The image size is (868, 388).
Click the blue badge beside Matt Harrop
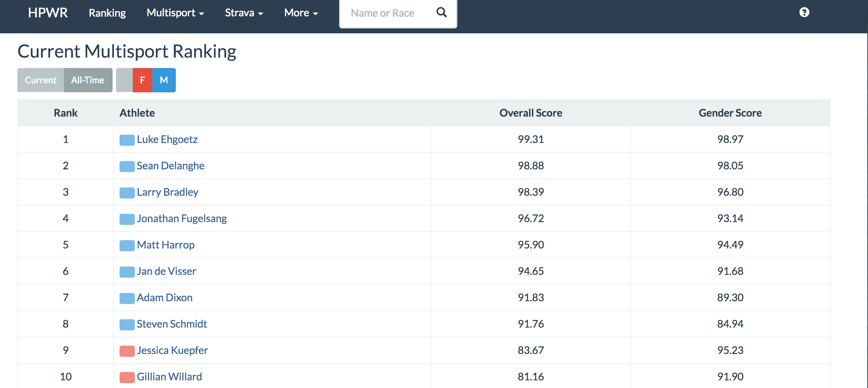(127, 245)
